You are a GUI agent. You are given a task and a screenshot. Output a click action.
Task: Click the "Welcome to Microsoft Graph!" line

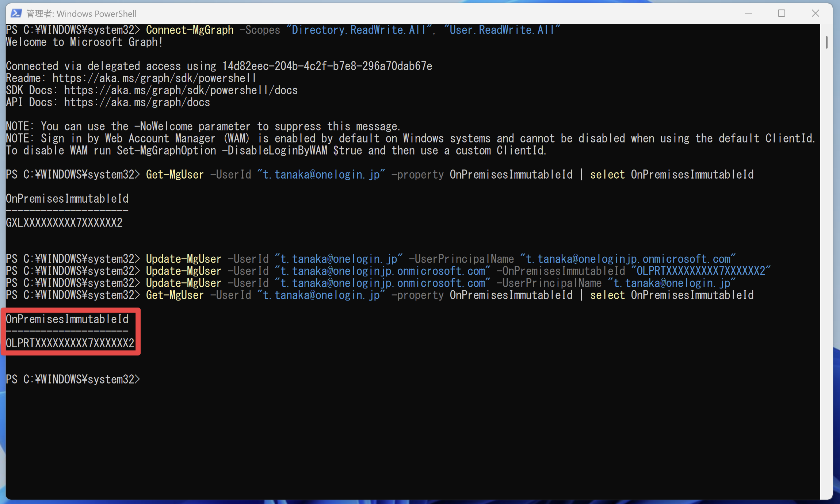[x=84, y=42]
